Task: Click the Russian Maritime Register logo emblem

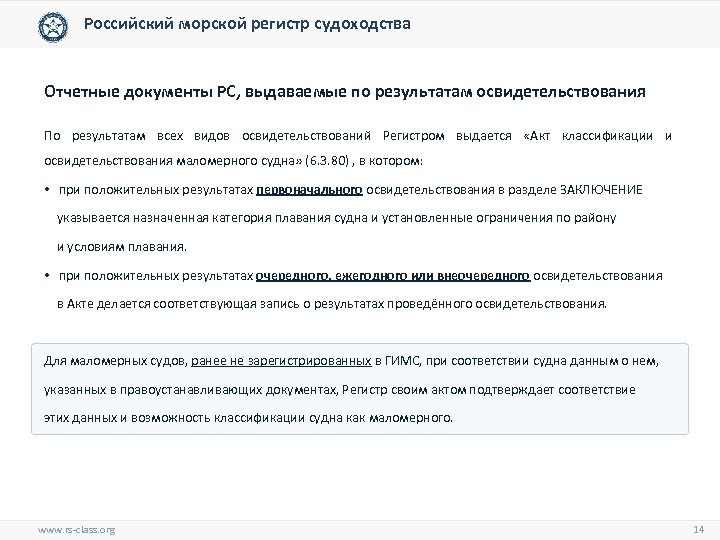Action: (x=53, y=27)
